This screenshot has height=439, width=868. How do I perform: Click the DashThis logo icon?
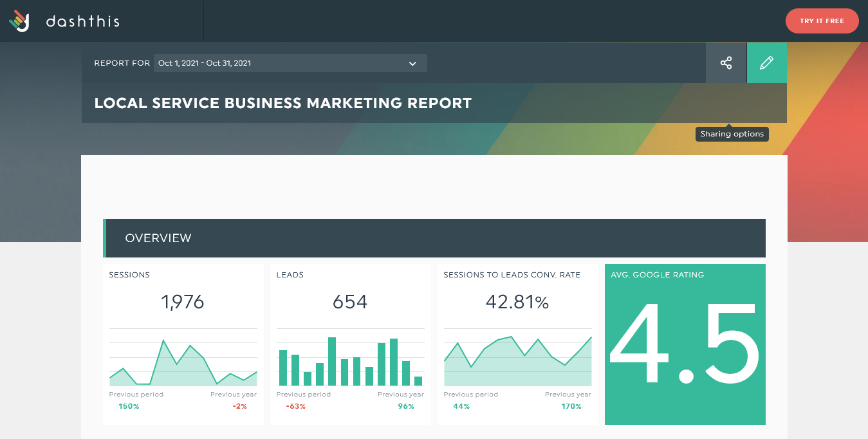click(19, 21)
